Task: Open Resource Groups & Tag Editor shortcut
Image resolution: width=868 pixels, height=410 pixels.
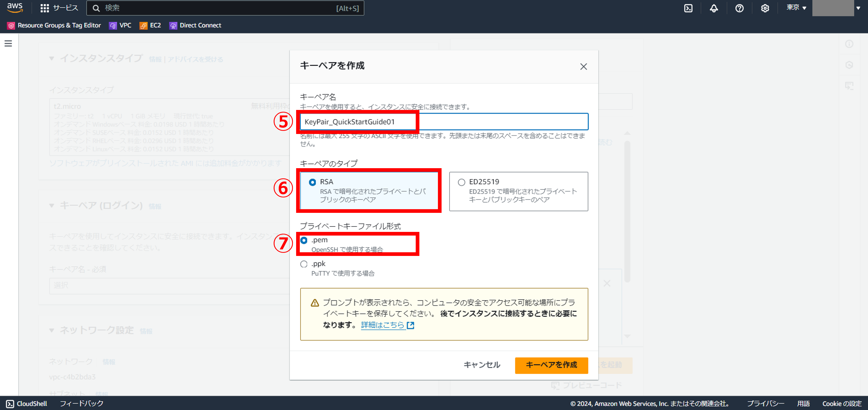Action: pyautogui.click(x=54, y=25)
